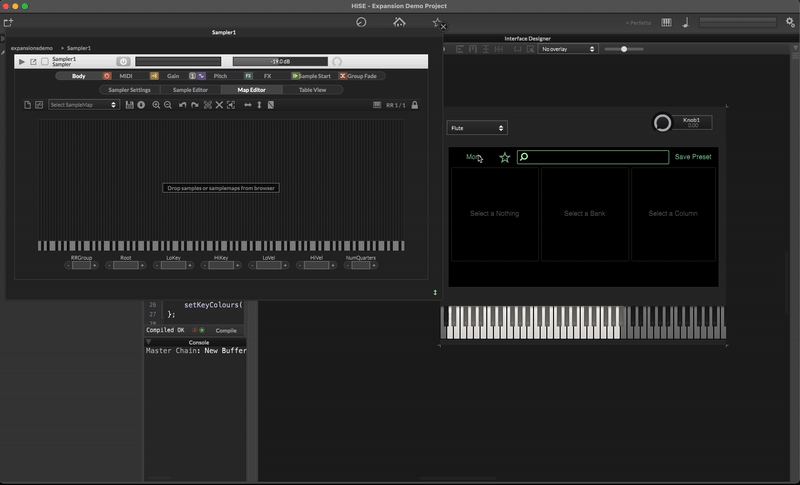Click the Select a Column preset column
The image size is (800, 485).
coord(673,214)
